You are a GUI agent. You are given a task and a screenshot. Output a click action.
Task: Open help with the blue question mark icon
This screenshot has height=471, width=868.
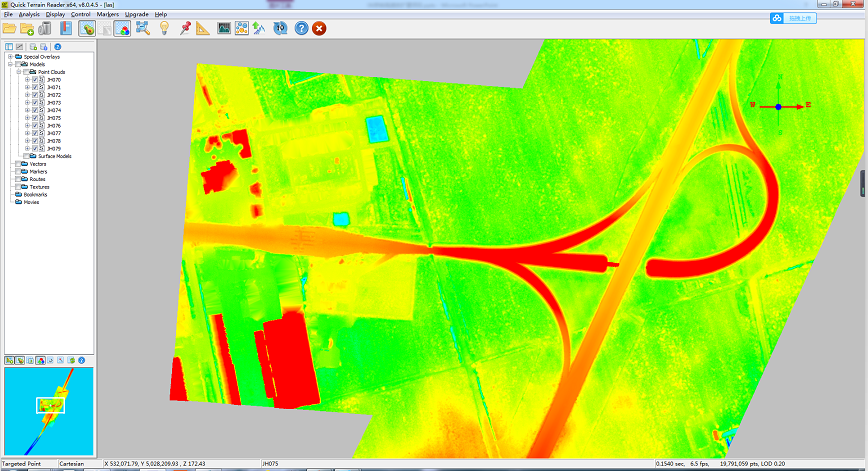[x=301, y=29]
